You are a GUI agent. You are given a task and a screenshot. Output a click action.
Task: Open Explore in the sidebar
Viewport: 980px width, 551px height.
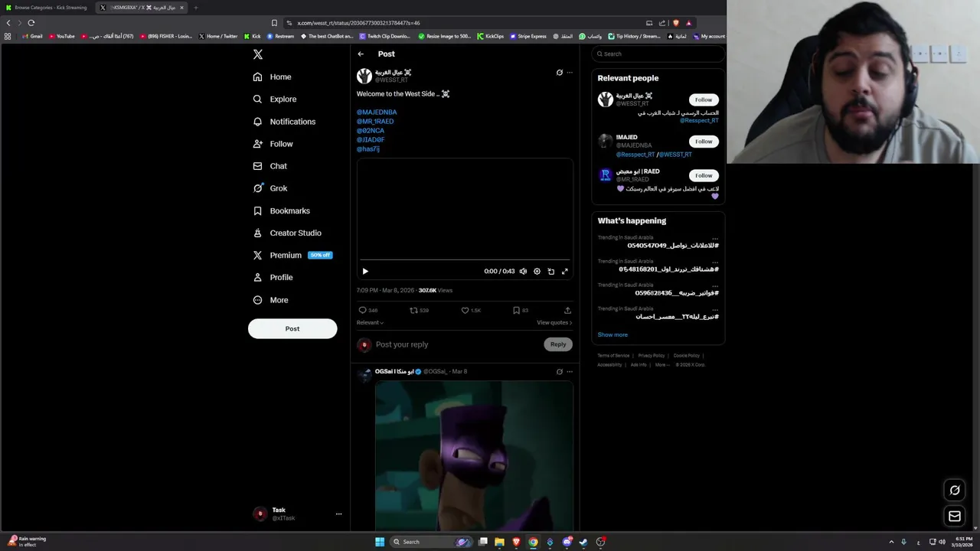coord(275,99)
